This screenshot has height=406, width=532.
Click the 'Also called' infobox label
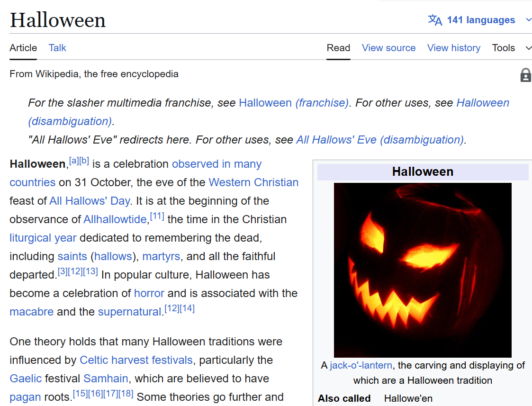pos(344,398)
